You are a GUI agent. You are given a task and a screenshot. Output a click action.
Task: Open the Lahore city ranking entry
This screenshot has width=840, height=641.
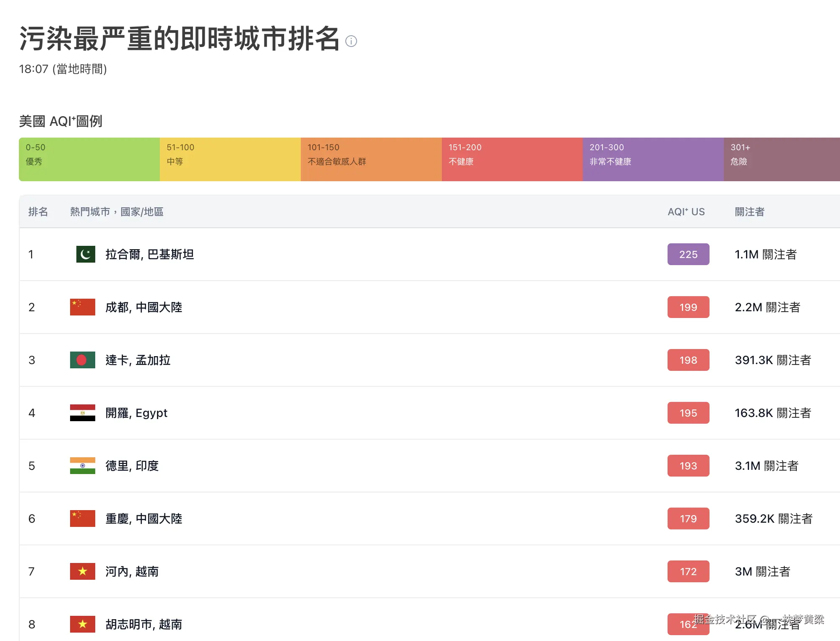click(x=150, y=254)
